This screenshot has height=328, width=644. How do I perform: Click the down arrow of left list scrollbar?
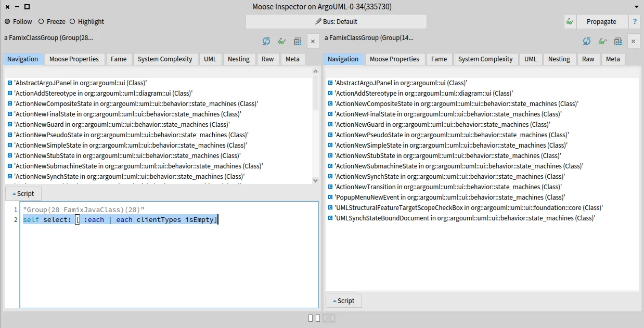click(315, 180)
